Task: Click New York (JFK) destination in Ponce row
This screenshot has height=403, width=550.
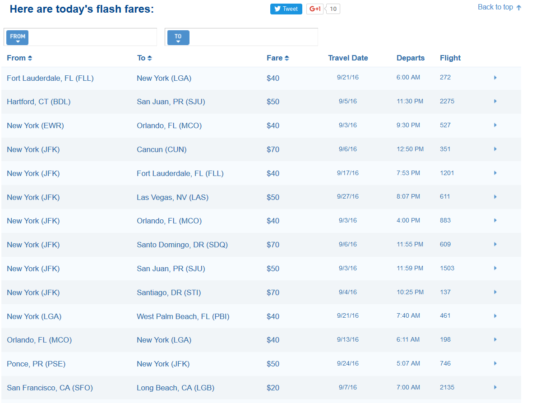Action: (x=163, y=364)
